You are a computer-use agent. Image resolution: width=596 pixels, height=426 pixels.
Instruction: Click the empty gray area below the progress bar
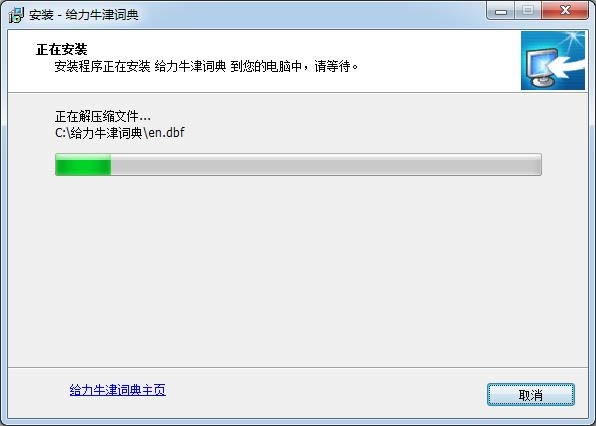pyautogui.click(x=298, y=270)
